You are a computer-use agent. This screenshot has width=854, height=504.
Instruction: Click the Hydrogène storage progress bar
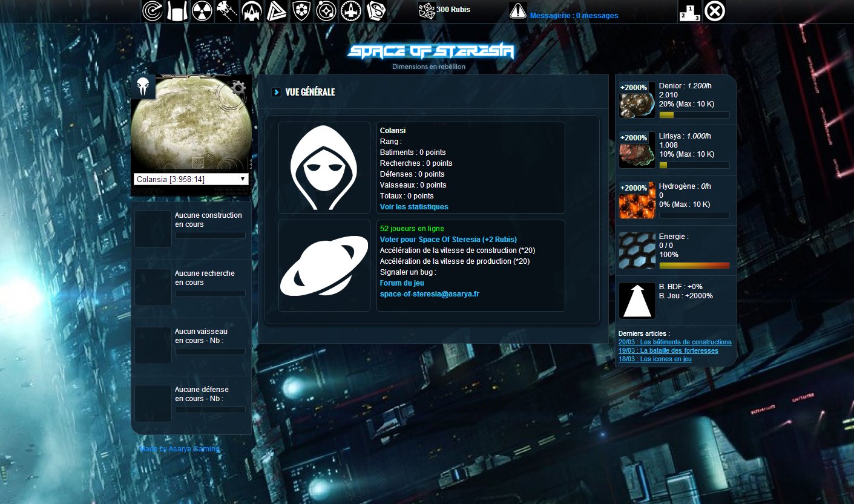694,215
